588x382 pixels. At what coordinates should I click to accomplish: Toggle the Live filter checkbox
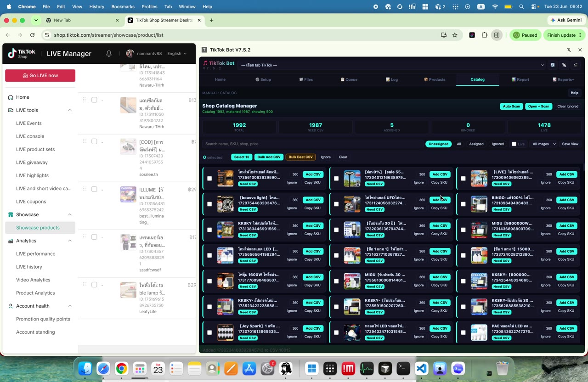pos(514,144)
